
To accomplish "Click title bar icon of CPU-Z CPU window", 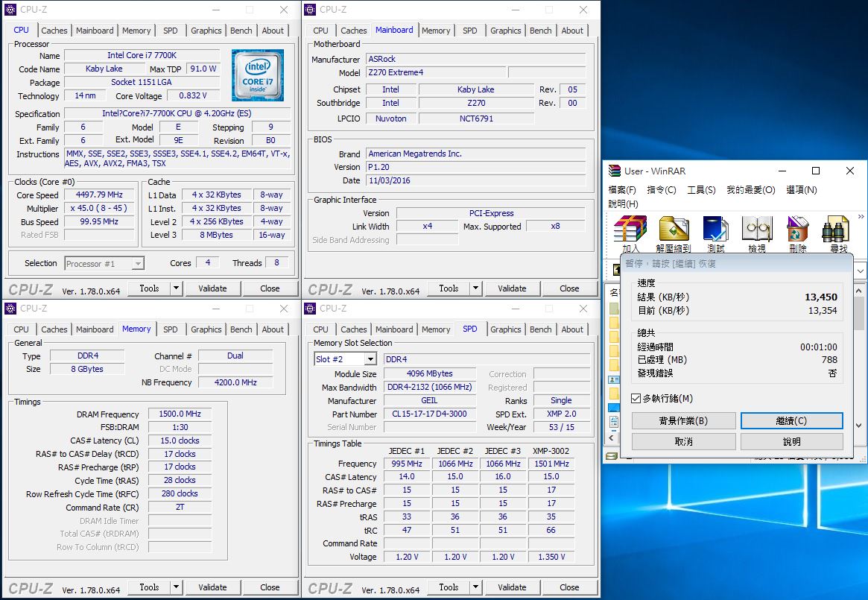I will click(10, 10).
